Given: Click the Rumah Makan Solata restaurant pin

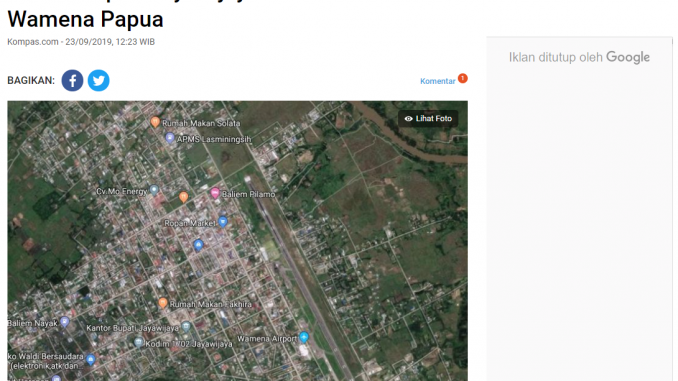Looking at the screenshot, I should coord(155,122).
